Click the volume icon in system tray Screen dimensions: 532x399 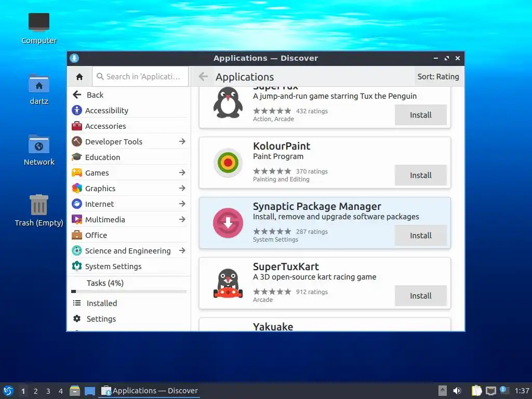tap(457, 391)
